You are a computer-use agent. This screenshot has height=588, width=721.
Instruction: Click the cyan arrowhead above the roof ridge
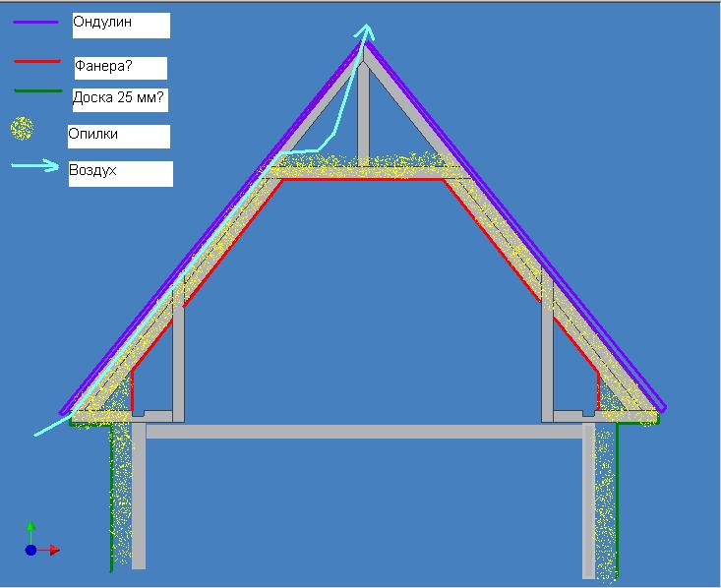tap(366, 31)
